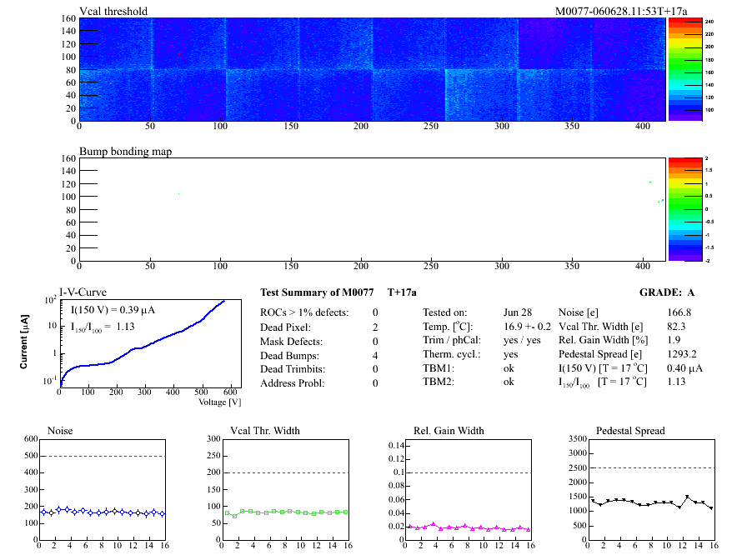Click the "GRADE: A" label
The width and height of the screenshot is (747, 560).
point(667,292)
